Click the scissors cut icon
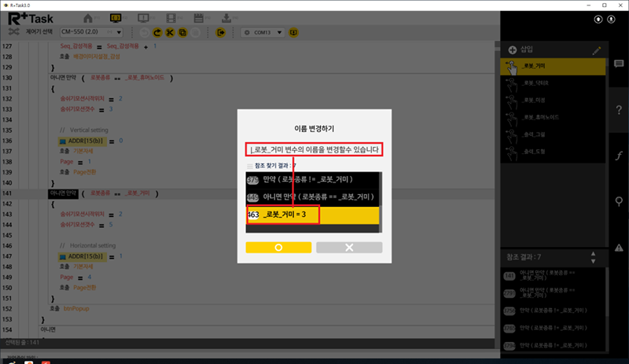The height and width of the screenshot is (364, 629). tap(170, 32)
